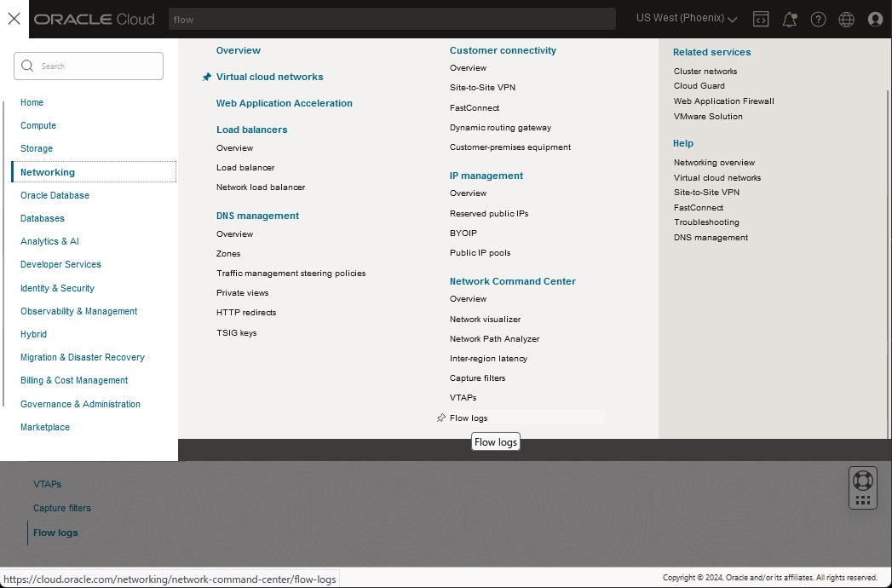
Task: Open Web Application Acceleration link
Action: tap(285, 103)
